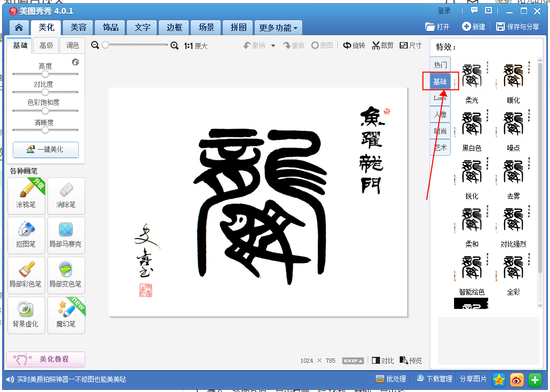
Task: Open the title bar main menu dropdown
Action: [488, 10]
